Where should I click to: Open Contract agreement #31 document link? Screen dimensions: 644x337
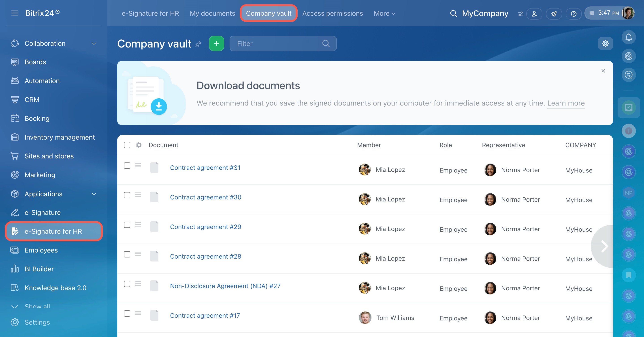205,168
